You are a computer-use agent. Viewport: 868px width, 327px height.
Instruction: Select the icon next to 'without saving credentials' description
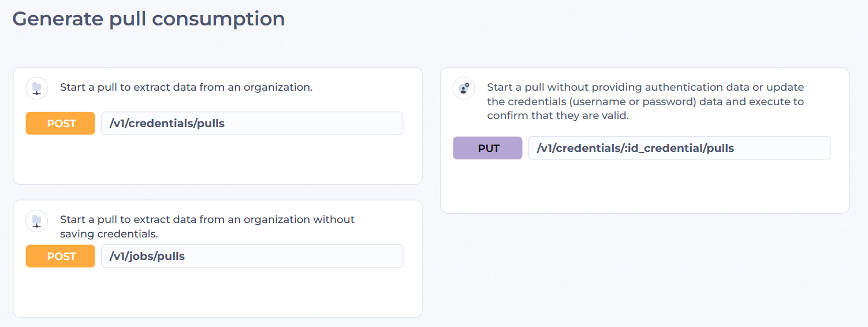click(x=37, y=221)
